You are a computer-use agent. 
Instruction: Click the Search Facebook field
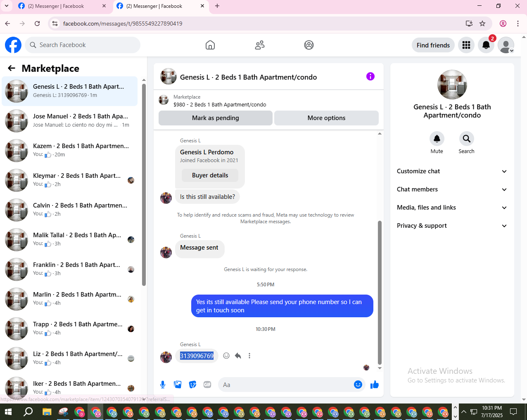83,45
